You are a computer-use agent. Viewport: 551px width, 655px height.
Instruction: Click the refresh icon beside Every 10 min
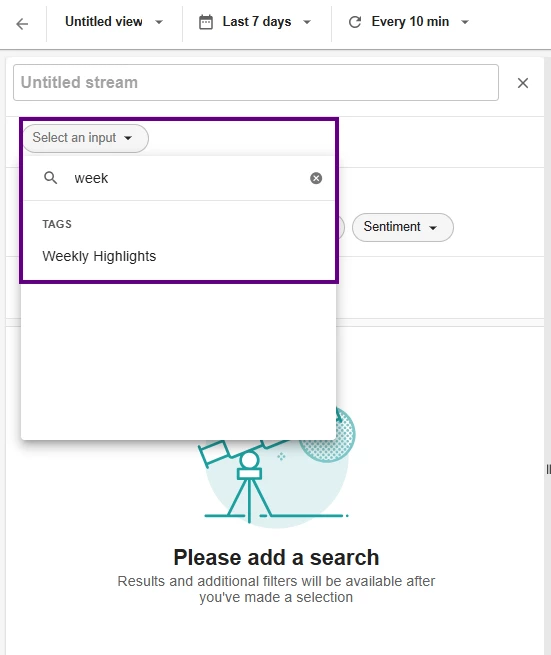click(355, 22)
